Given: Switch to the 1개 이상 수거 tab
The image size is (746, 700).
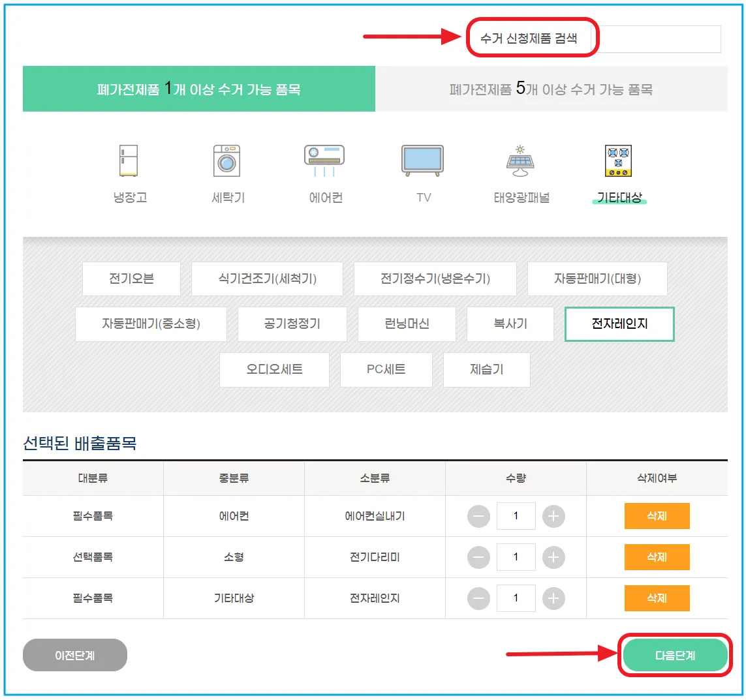Looking at the screenshot, I should pyautogui.click(x=199, y=88).
